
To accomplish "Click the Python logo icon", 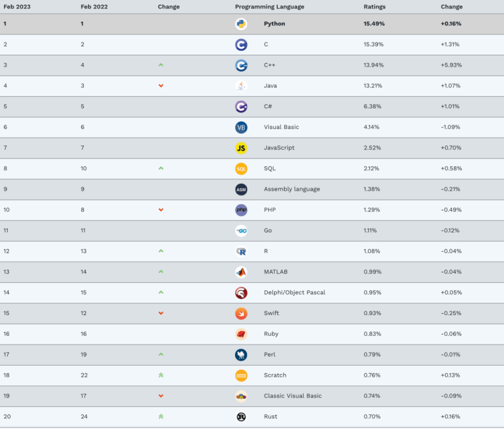I will coord(241,24).
